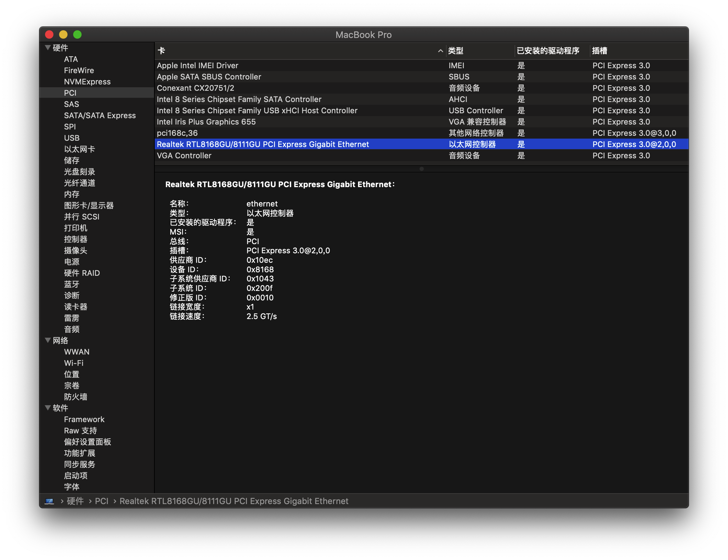This screenshot has width=728, height=560.
Task: Click PCI in bottom path bar
Action: (102, 501)
